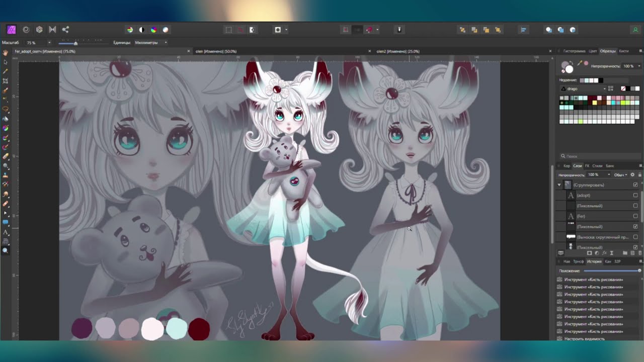This screenshot has height=362, width=644.
Task: Switch to the Кисти tab
Action: click(x=624, y=51)
